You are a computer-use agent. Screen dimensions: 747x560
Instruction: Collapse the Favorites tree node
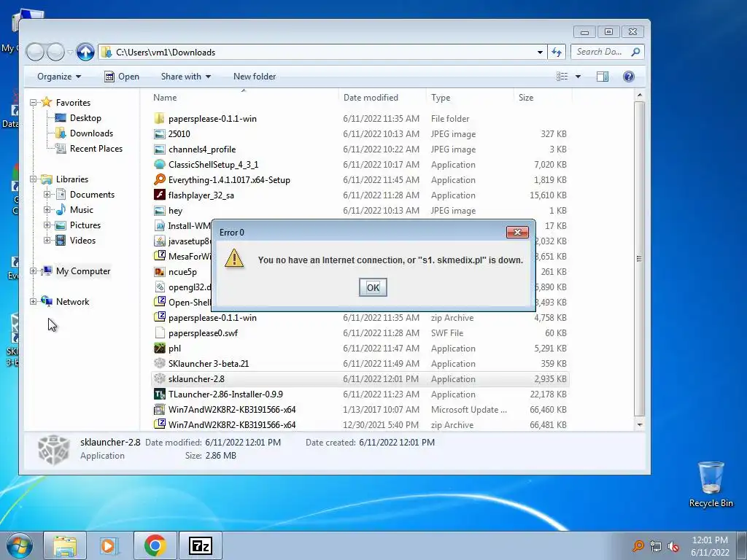[x=34, y=102]
